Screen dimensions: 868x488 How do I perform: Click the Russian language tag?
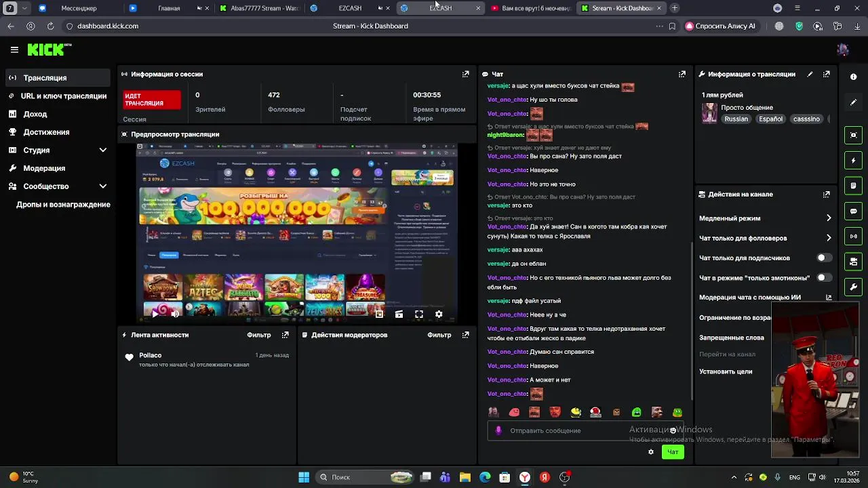tap(736, 119)
